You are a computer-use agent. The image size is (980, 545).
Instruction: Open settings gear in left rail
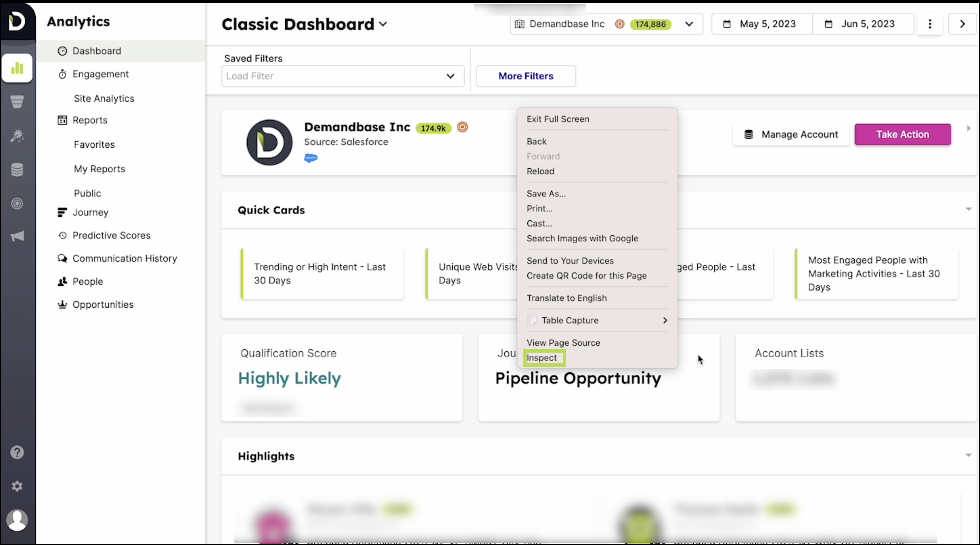(17, 486)
